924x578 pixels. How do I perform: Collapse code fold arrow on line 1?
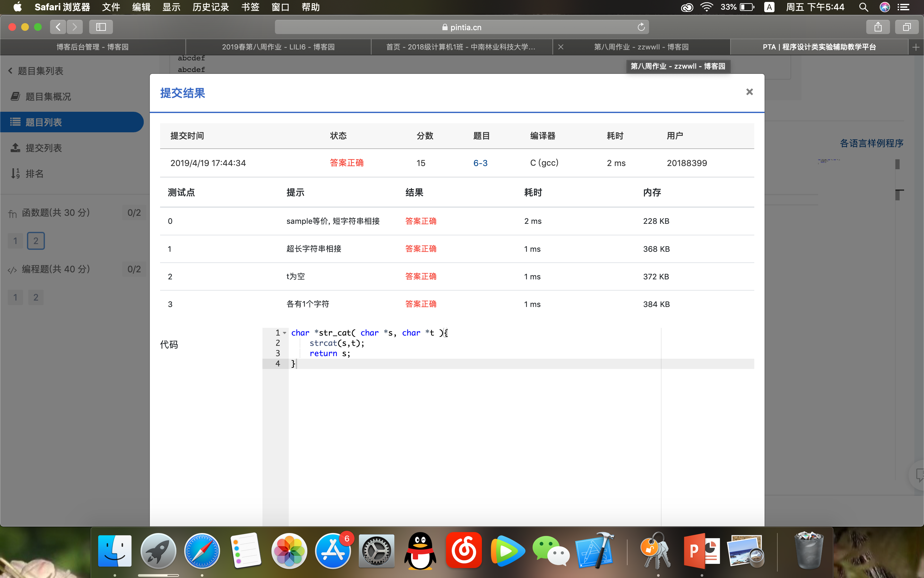pos(285,333)
